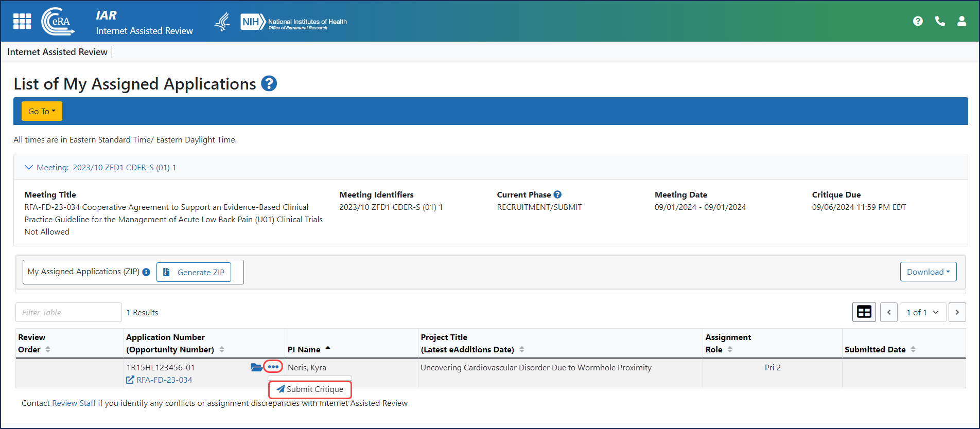The image size is (980, 429).
Task: Toggle the table grid view icon
Action: click(x=864, y=312)
